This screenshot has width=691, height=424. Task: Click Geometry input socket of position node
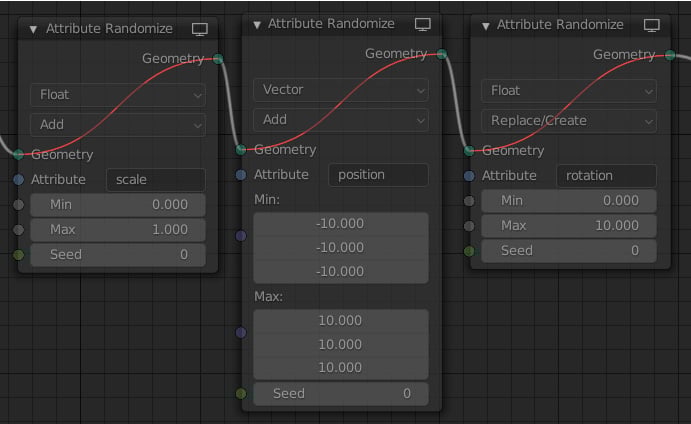[241, 149]
